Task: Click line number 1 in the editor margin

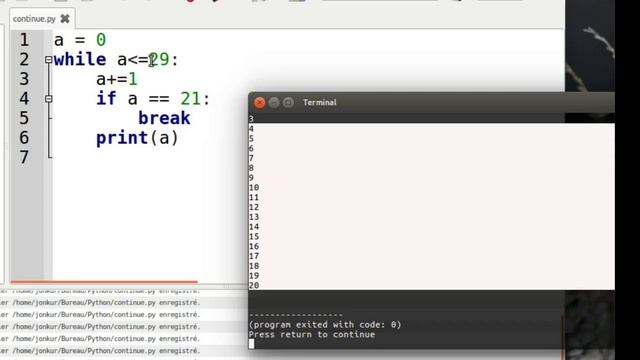Action: click(x=24, y=40)
